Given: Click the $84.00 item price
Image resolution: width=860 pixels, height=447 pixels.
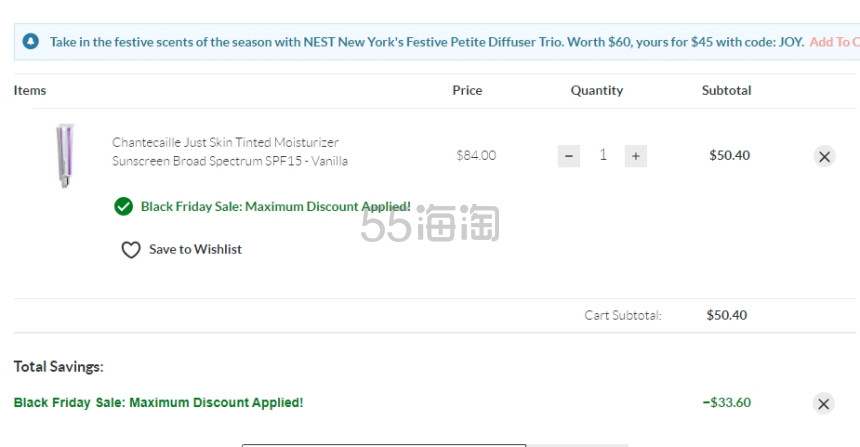Looking at the screenshot, I should click(x=476, y=155).
